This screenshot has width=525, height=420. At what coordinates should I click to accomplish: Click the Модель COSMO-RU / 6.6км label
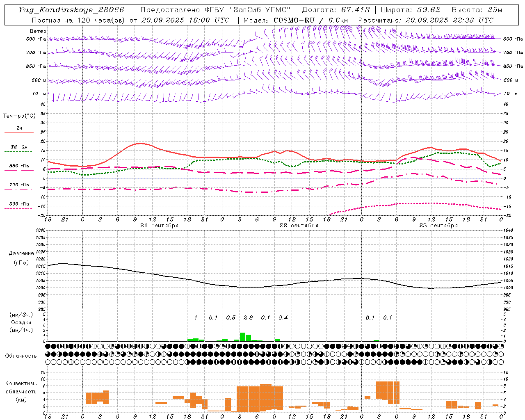click(x=296, y=20)
